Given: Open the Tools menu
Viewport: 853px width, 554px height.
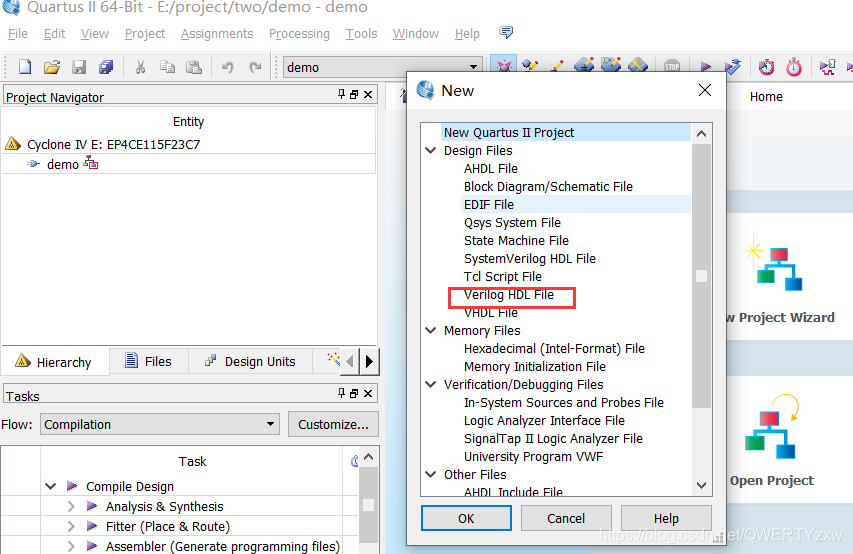Looking at the screenshot, I should click(x=361, y=34).
